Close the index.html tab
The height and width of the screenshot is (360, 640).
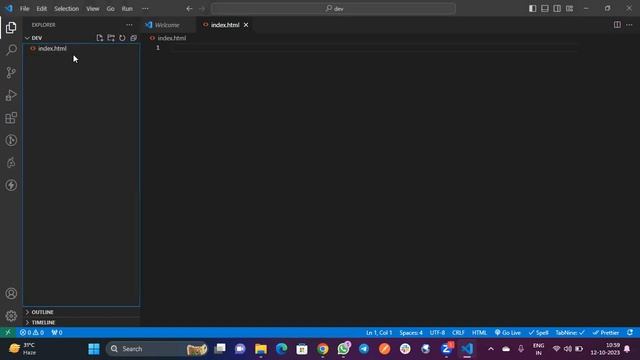pyautogui.click(x=246, y=25)
